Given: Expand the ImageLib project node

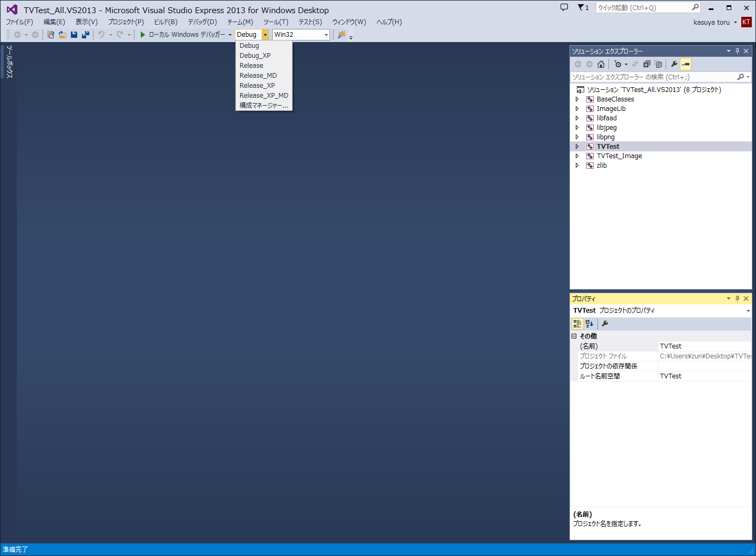Looking at the screenshot, I should click(577, 109).
